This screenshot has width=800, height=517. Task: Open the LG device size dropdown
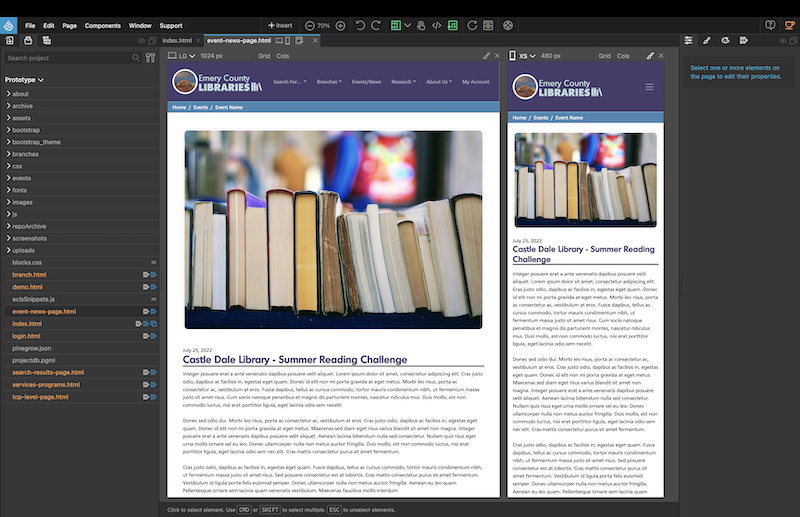pyautogui.click(x=187, y=56)
